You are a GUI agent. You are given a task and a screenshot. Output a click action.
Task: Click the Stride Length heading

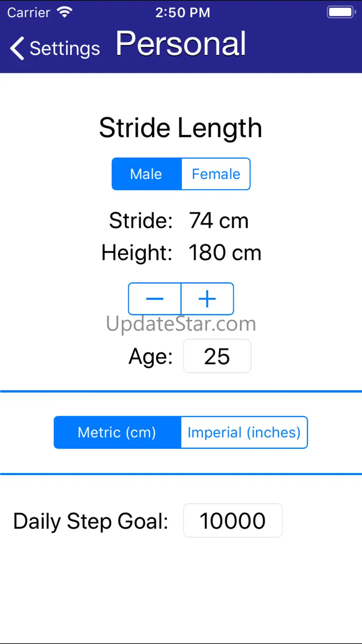click(181, 128)
